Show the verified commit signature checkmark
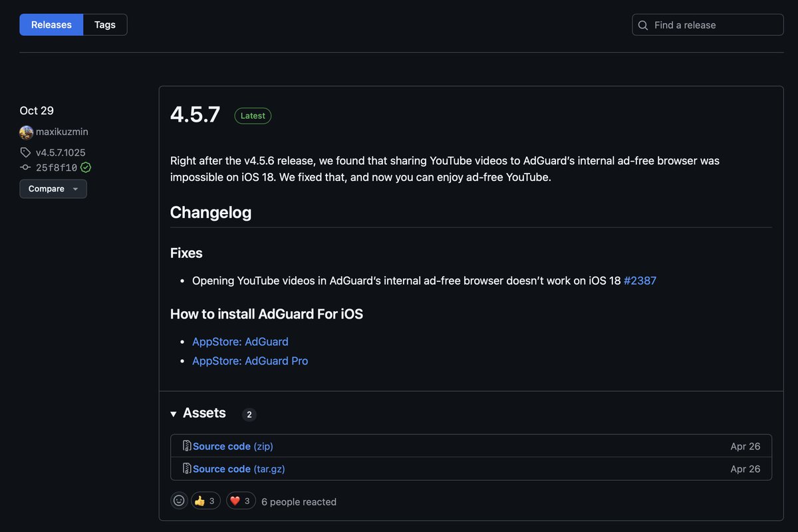 (x=86, y=168)
